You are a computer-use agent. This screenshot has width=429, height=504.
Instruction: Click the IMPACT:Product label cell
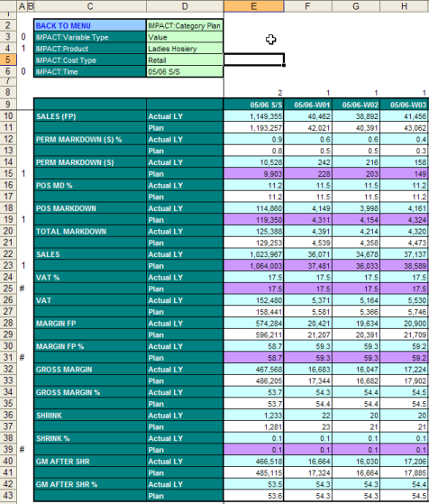pyautogui.click(x=90, y=49)
